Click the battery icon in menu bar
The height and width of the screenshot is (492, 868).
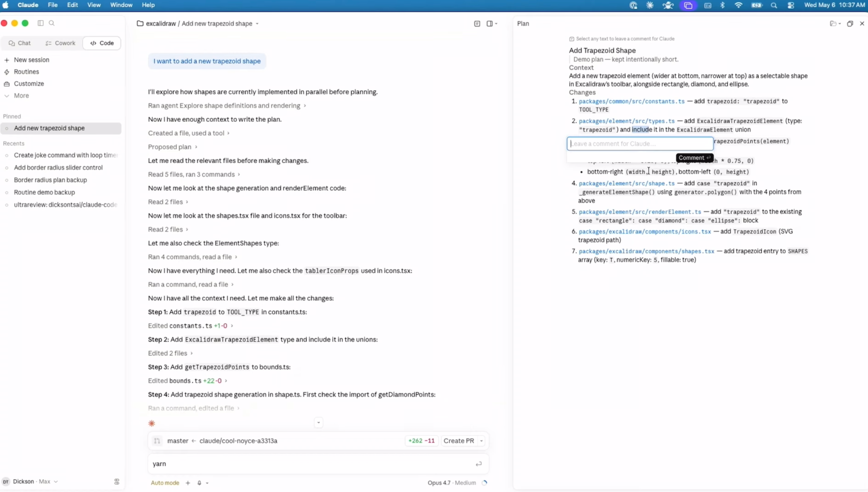pos(757,5)
